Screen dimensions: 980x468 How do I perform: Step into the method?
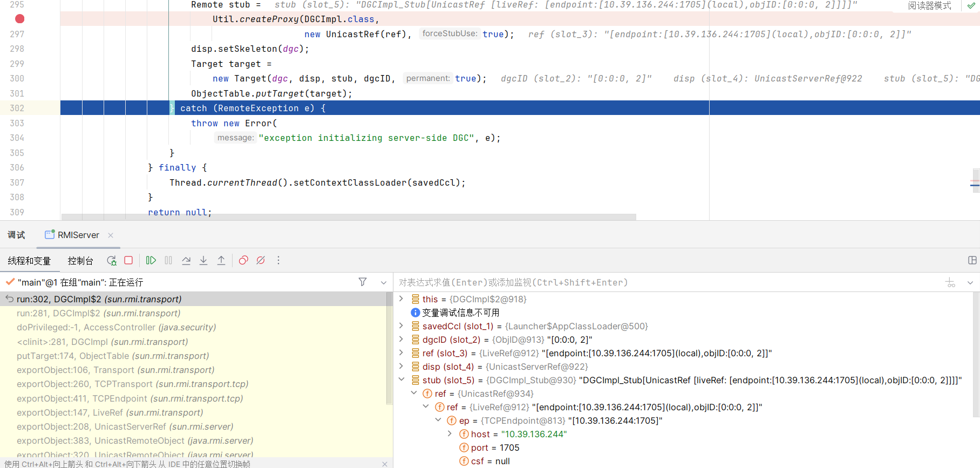[203, 261]
